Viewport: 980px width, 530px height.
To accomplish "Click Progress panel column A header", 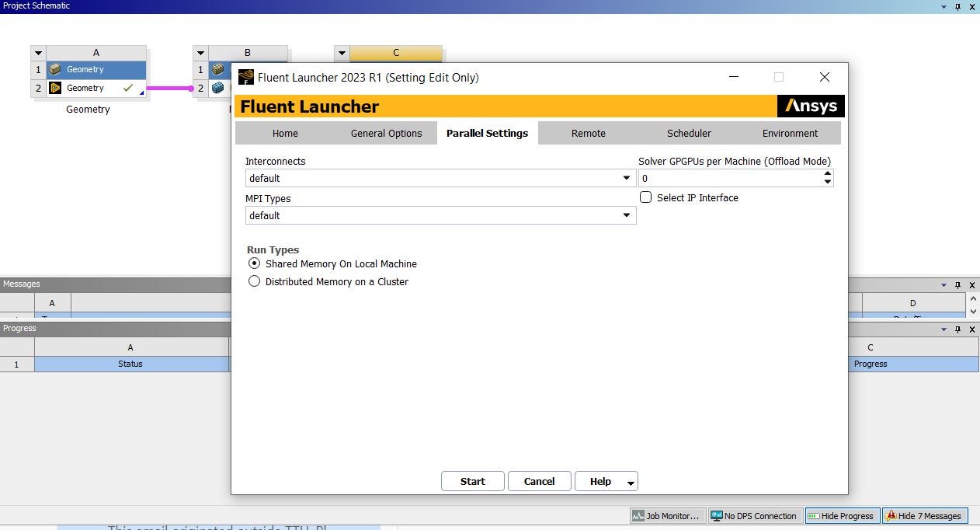I will click(130, 347).
